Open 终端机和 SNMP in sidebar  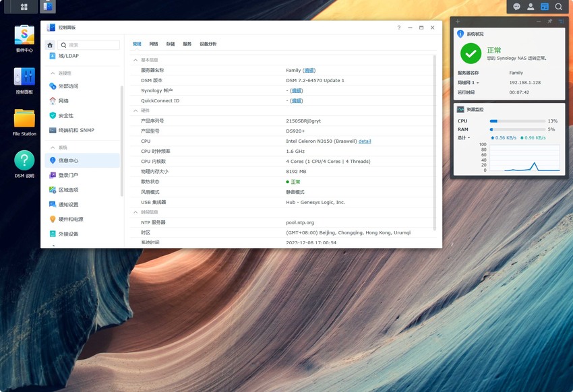point(82,130)
